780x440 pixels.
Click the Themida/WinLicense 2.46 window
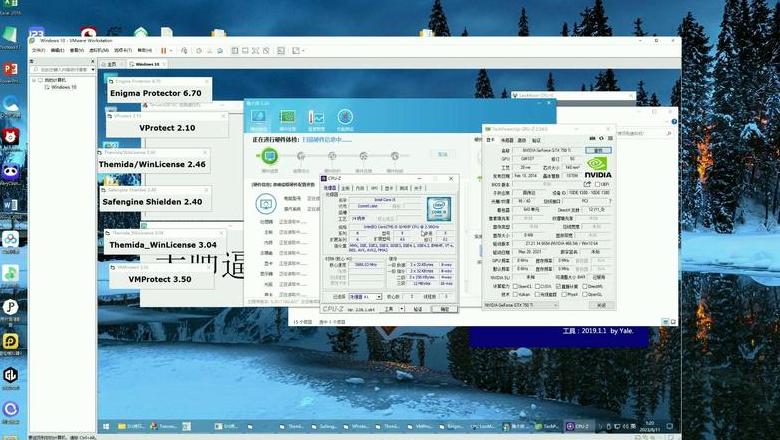point(153,161)
